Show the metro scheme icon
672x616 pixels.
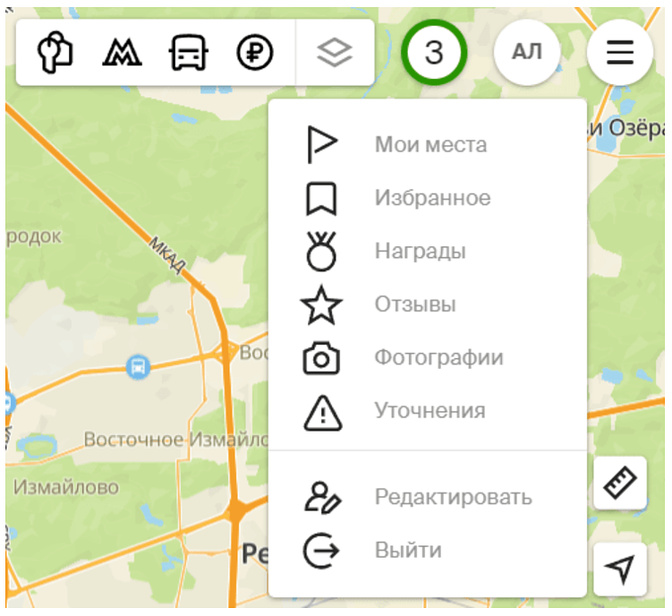click(x=123, y=52)
